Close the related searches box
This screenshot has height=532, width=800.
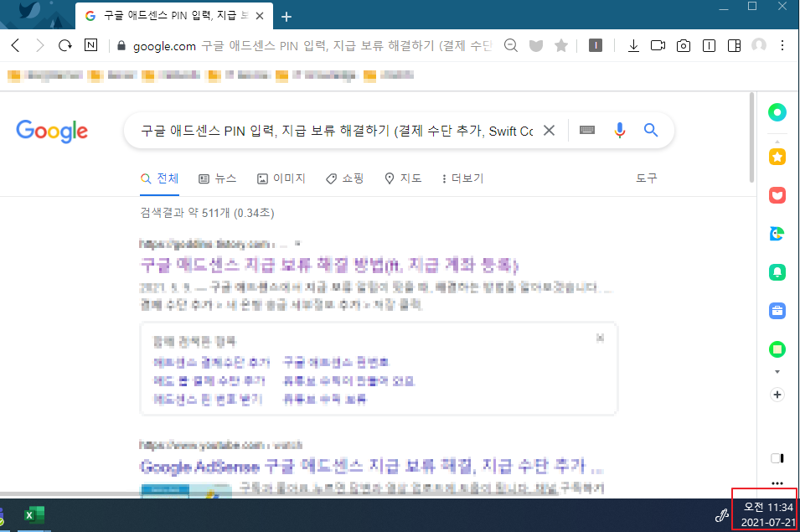(x=601, y=338)
